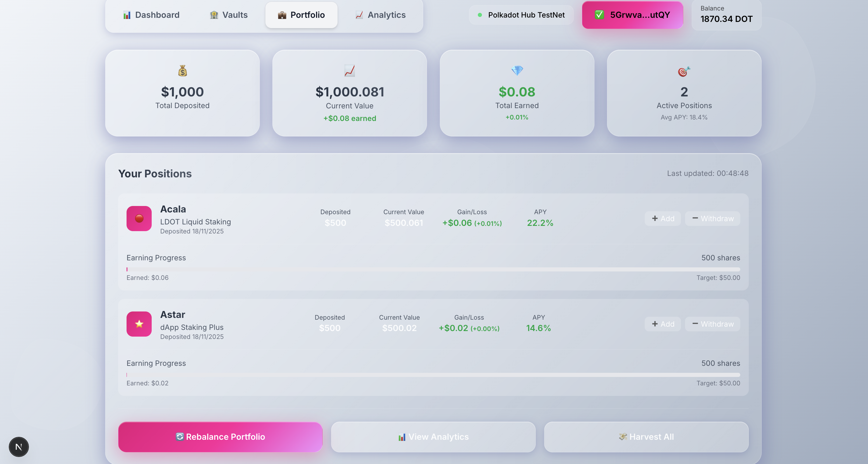Click the green checkmark wallet icon
Viewport: 868px width, 464px height.
pos(599,15)
